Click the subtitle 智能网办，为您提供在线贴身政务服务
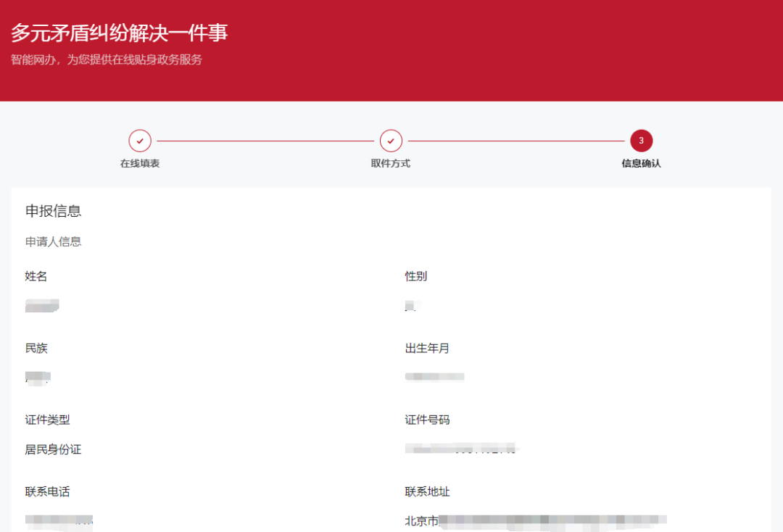 tap(107, 60)
